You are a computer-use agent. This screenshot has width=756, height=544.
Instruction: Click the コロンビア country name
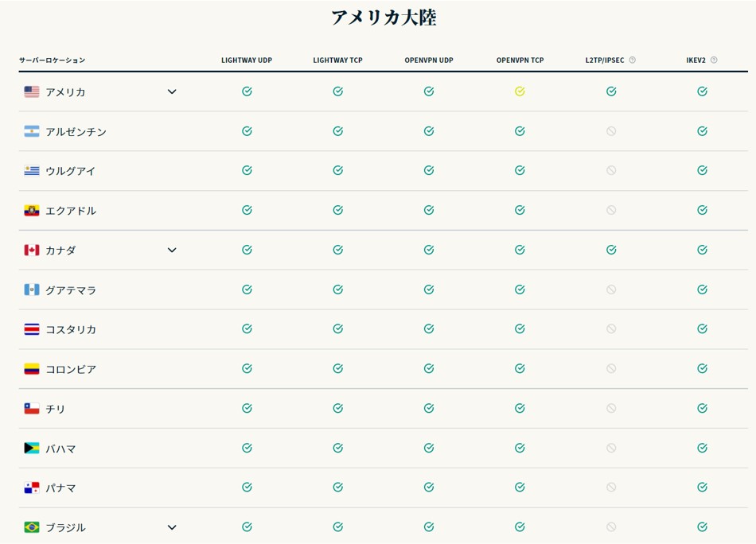pos(71,370)
